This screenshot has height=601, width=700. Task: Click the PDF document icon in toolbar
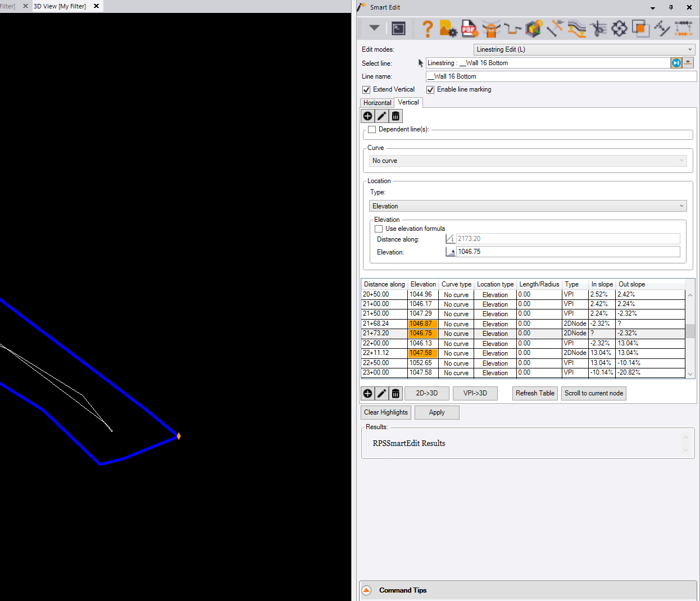click(x=469, y=28)
